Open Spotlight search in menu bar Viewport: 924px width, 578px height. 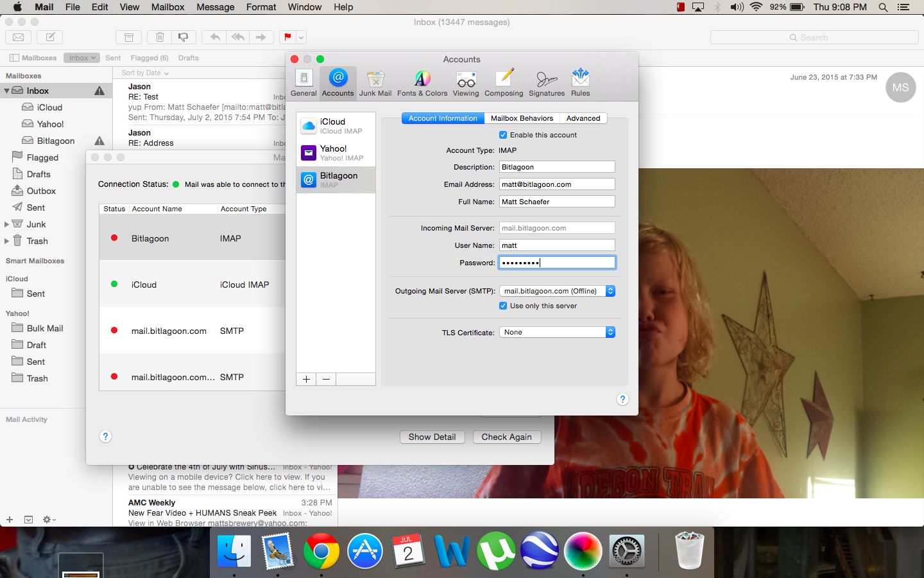point(883,7)
